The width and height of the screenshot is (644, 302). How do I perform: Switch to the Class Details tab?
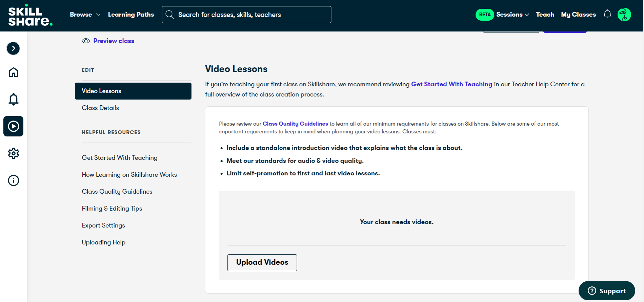[x=100, y=108]
